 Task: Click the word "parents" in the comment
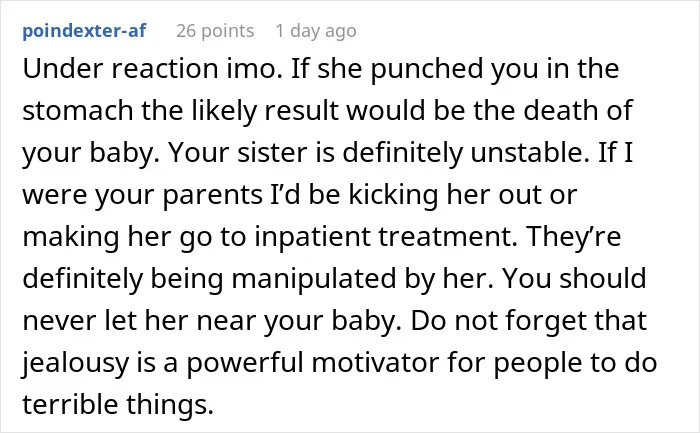pyautogui.click(x=213, y=195)
